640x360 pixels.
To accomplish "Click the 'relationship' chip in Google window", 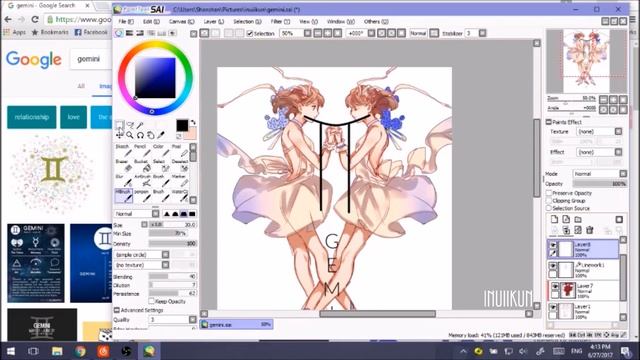I will click(31, 117).
